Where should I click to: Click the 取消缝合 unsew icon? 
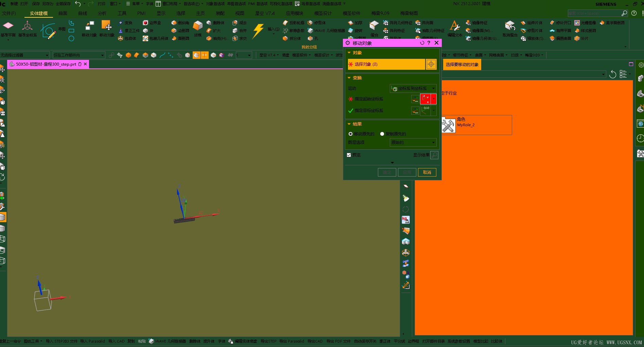tap(510, 26)
